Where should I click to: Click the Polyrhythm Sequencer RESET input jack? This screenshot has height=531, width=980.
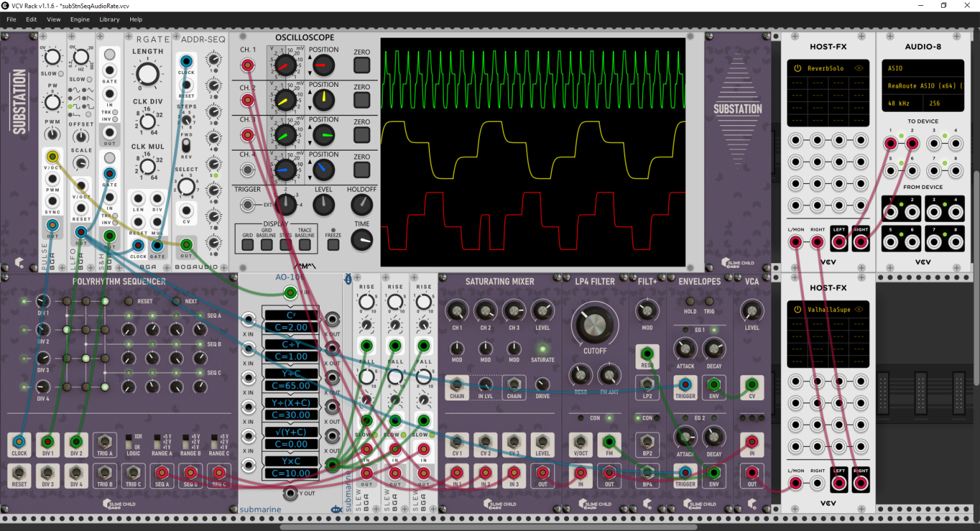click(19, 473)
